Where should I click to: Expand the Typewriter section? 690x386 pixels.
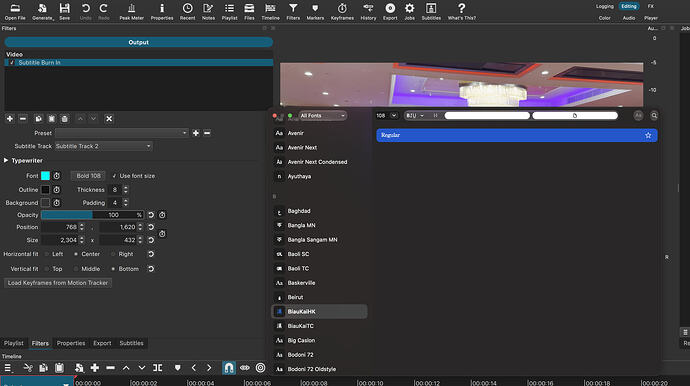[6, 161]
